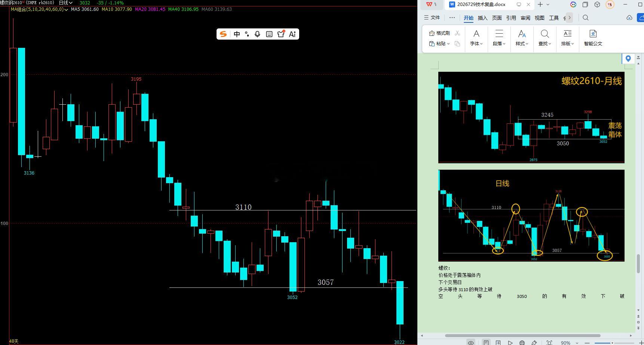The height and width of the screenshot is (345, 644).
Task: Switch to page layout view icon
Action: coord(486,342)
